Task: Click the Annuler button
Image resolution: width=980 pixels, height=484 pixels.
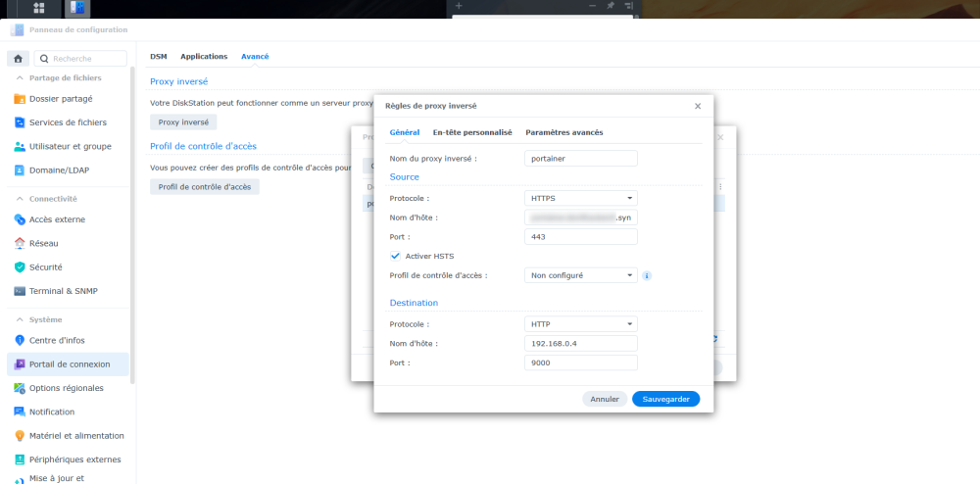Action: coord(605,399)
